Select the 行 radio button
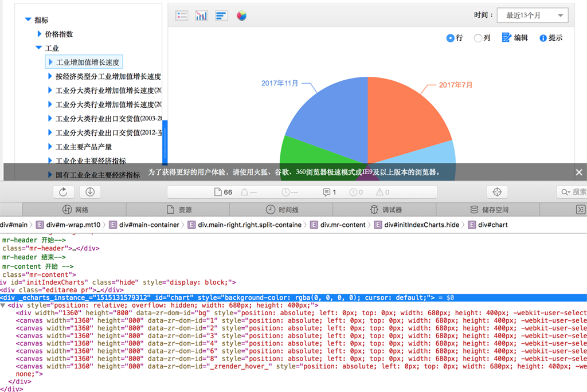This screenshot has height=392, width=587. pyautogui.click(x=450, y=38)
